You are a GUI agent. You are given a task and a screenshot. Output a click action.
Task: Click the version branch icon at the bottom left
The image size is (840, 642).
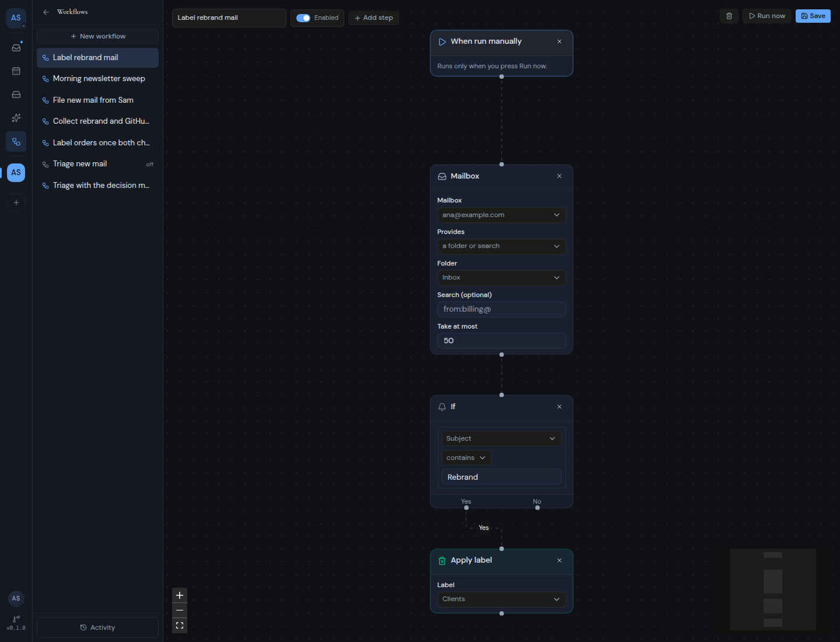pos(16,619)
